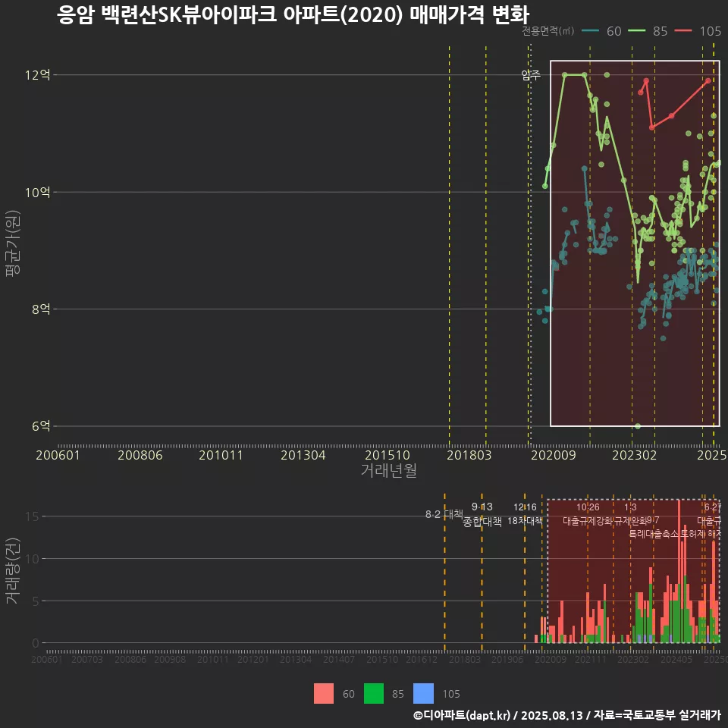The width and height of the screenshot is (728, 728).
Task: Click the '105' label in the bottom legend
Action: coord(450,694)
